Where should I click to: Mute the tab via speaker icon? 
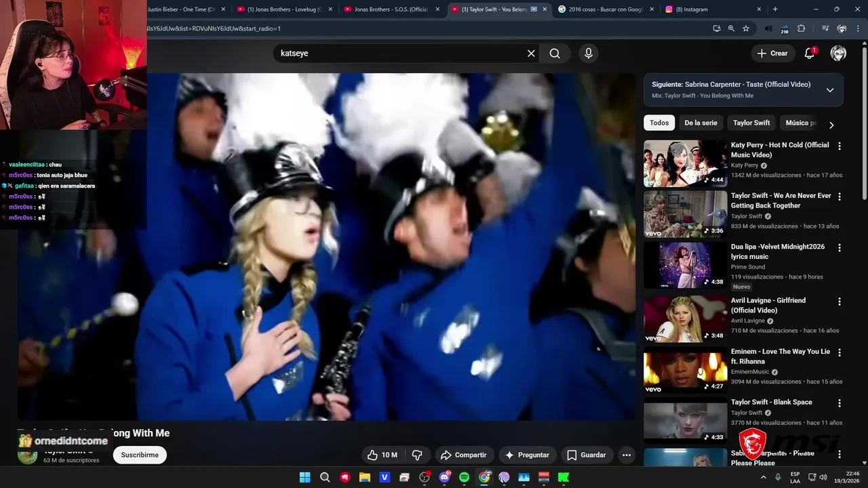pos(768,28)
